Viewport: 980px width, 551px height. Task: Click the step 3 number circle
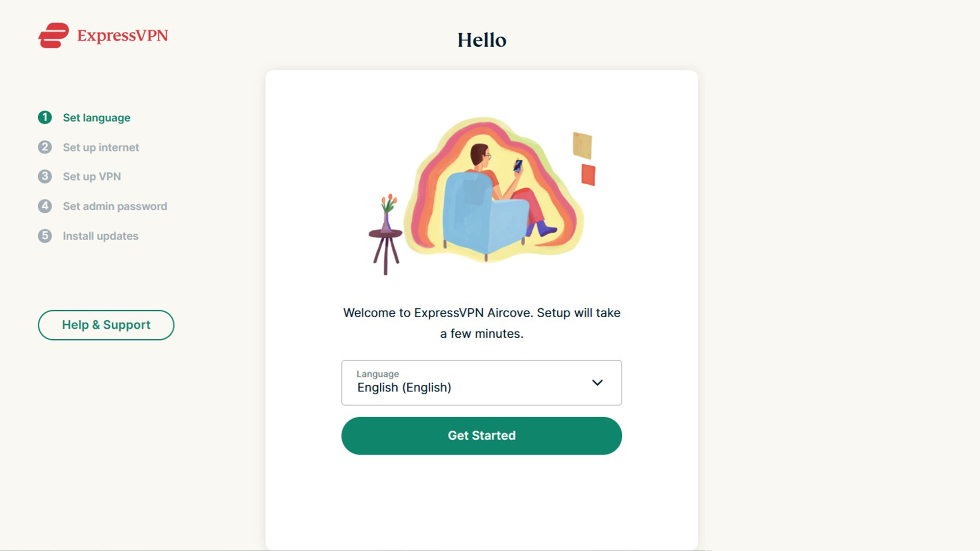point(45,176)
